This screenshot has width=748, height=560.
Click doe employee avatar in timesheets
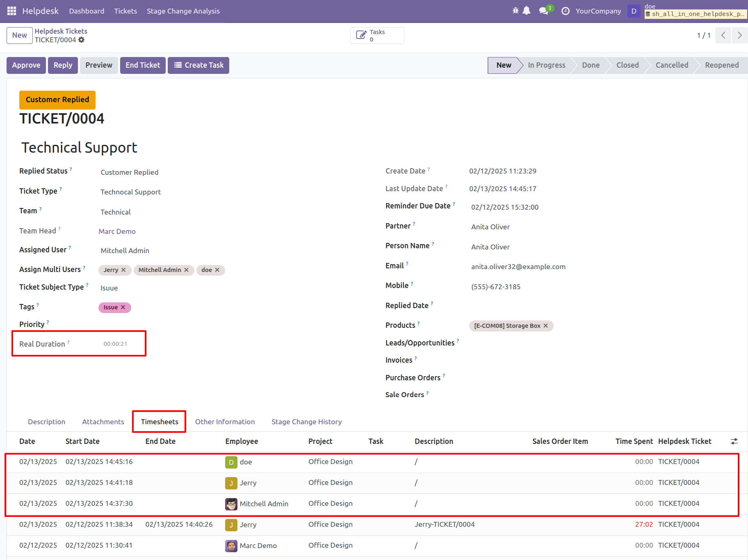[231, 462]
